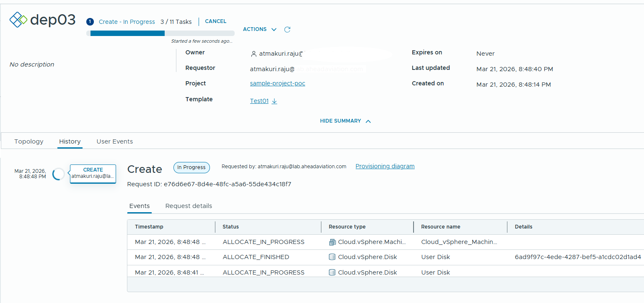This screenshot has height=303, width=644.
Task: Open the Provisioning diagram link
Action: [385, 166]
